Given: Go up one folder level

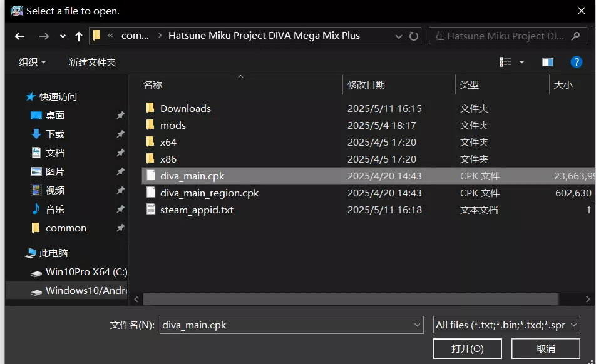Looking at the screenshot, I should 79,36.
